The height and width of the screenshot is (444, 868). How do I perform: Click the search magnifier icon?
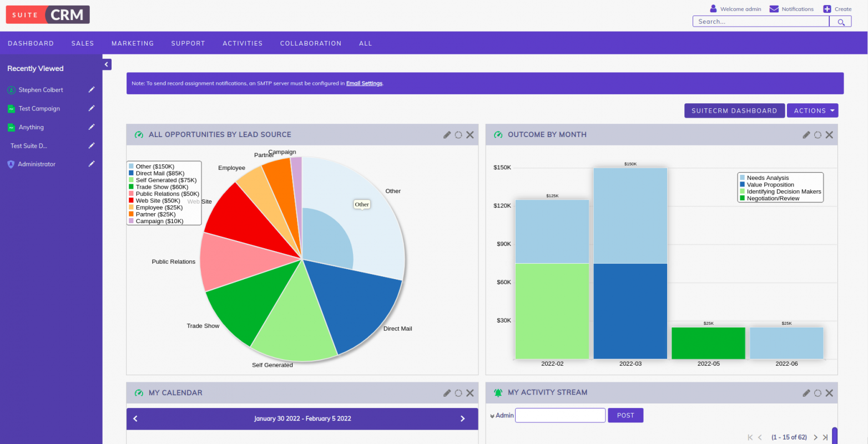840,21
